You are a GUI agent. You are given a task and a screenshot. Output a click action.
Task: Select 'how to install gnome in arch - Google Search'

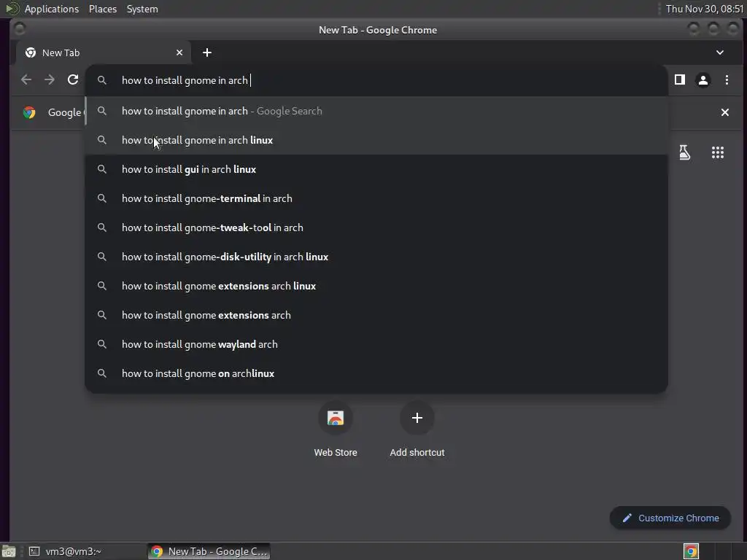click(376, 111)
